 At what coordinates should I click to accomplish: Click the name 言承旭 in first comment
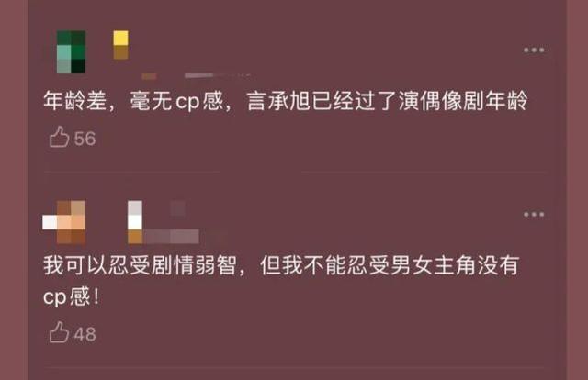(278, 101)
